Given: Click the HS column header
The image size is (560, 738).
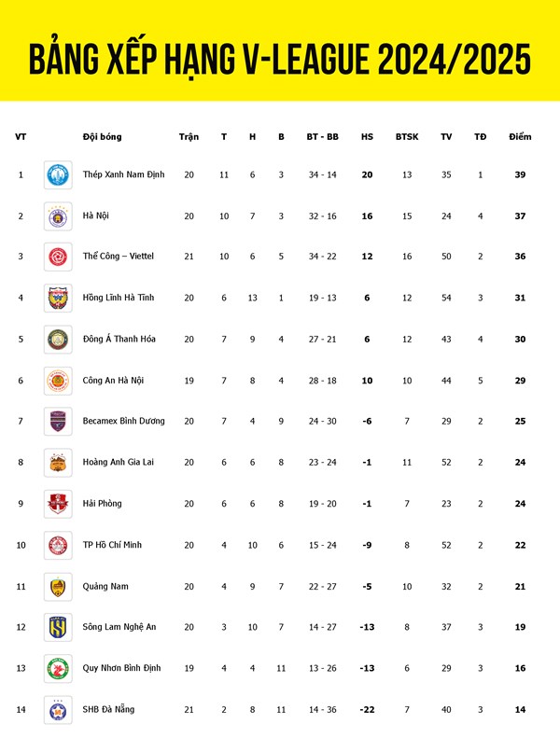Looking at the screenshot, I should (x=367, y=137).
